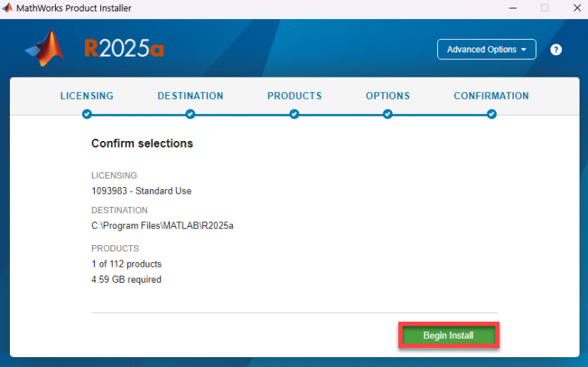Go to the LICENSING step tab

pyautogui.click(x=87, y=96)
